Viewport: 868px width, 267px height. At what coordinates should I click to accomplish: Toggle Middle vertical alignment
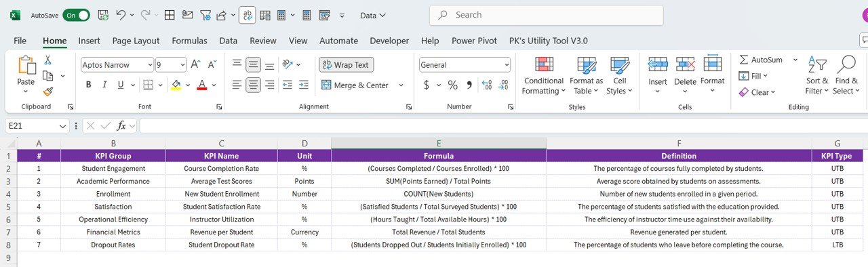pos(254,64)
